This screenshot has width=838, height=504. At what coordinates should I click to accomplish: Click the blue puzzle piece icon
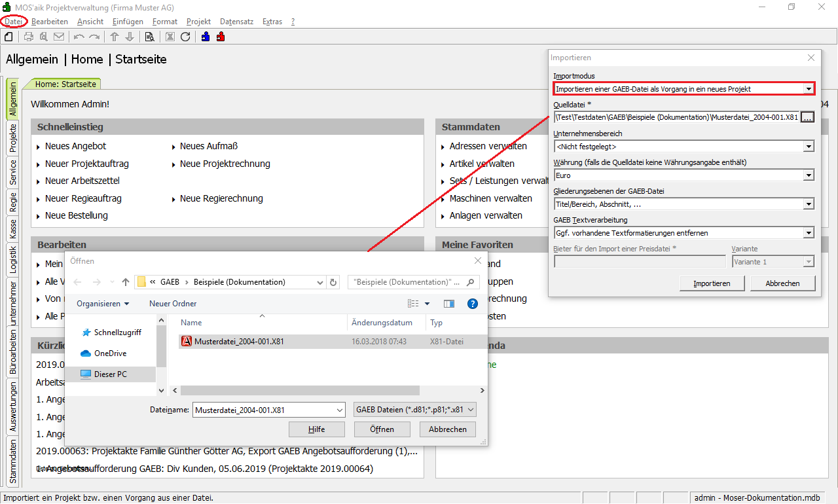pyautogui.click(x=206, y=37)
